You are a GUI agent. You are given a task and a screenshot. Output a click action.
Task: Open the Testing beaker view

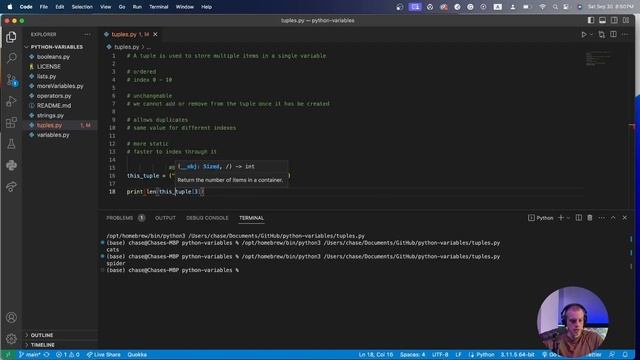click(11, 144)
